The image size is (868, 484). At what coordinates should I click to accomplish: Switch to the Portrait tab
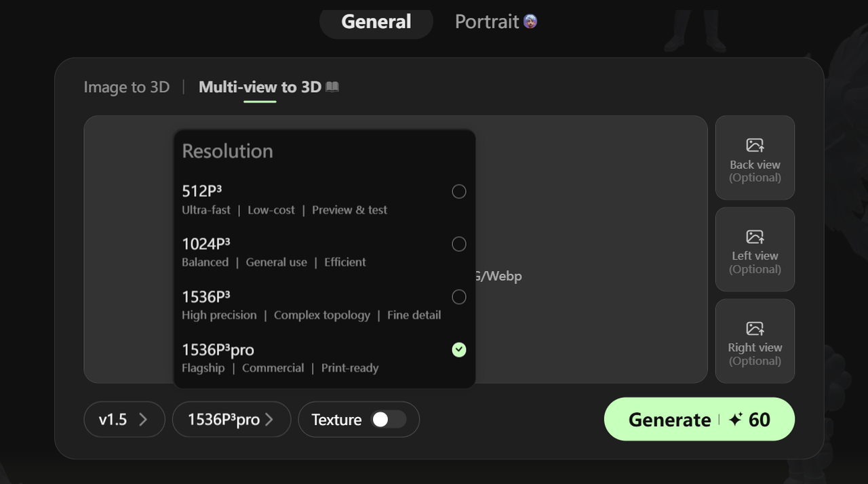[x=487, y=21]
